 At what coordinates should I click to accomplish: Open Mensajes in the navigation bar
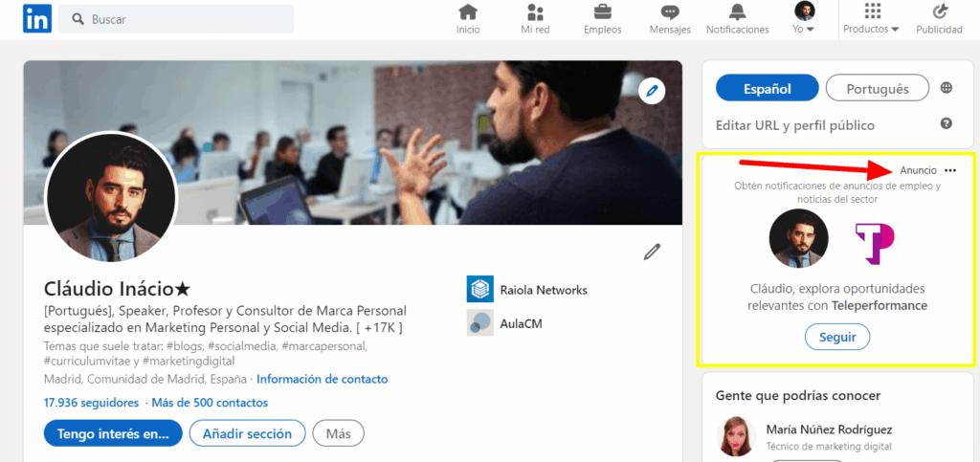coord(670,19)
